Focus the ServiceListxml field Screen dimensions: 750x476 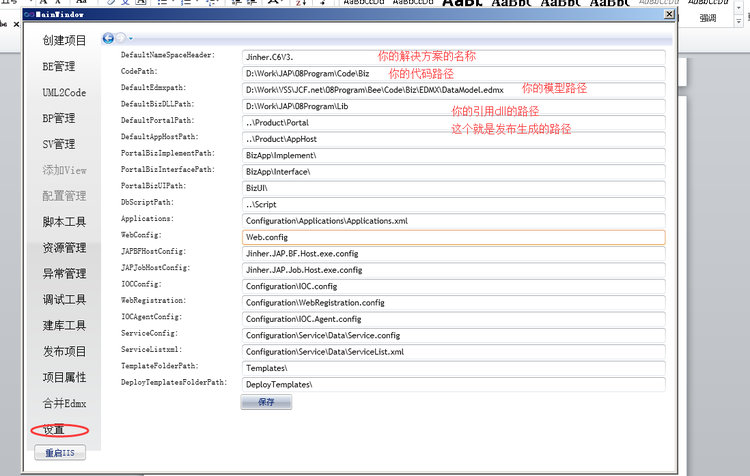[453, 352]
